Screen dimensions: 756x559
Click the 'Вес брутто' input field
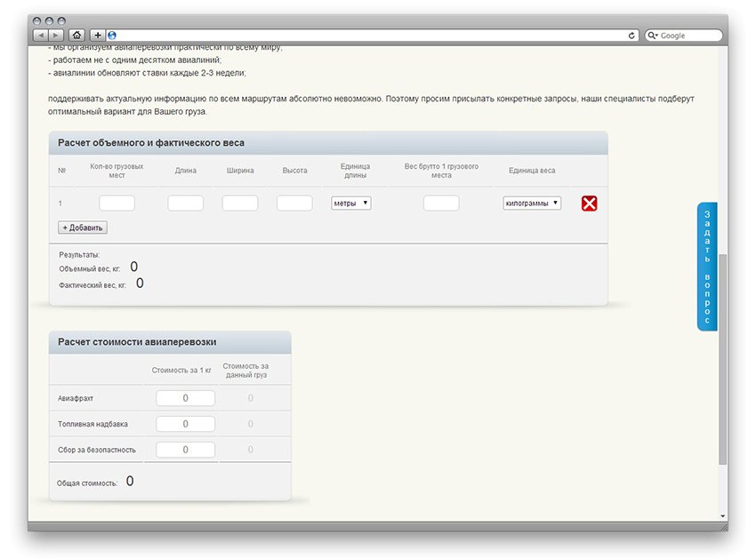pyautogui.click(x=441, y=204)
